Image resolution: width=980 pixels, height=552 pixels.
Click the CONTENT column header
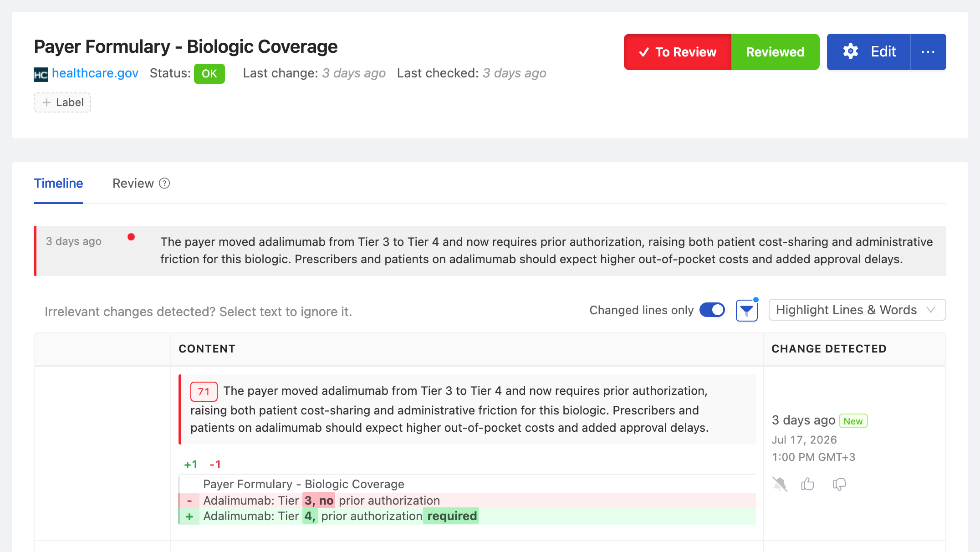point(207,349)
